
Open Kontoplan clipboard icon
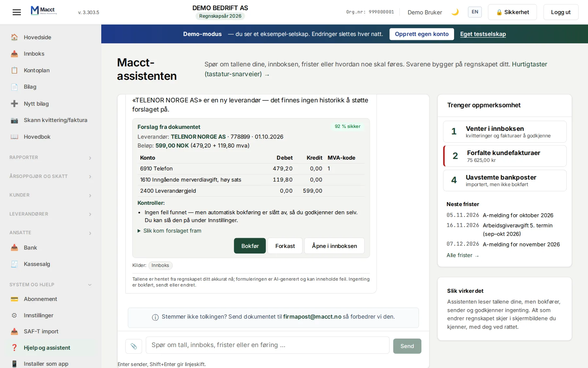click(14, 70)
